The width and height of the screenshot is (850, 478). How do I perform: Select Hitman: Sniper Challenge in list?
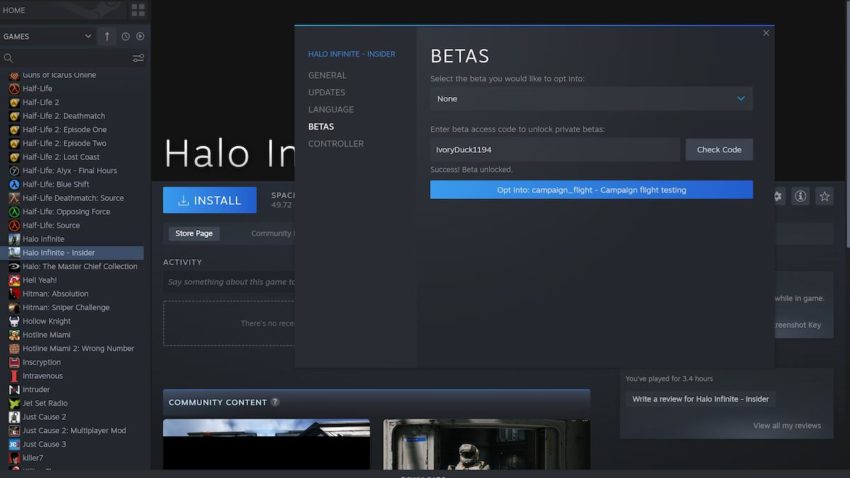tap(66, 307)
